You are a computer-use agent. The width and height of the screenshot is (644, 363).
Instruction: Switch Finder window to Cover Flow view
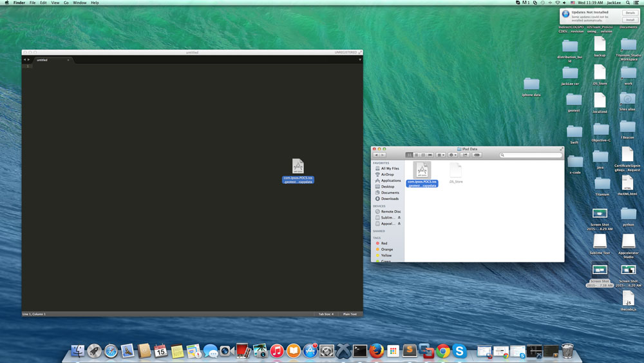pos(430,155)
